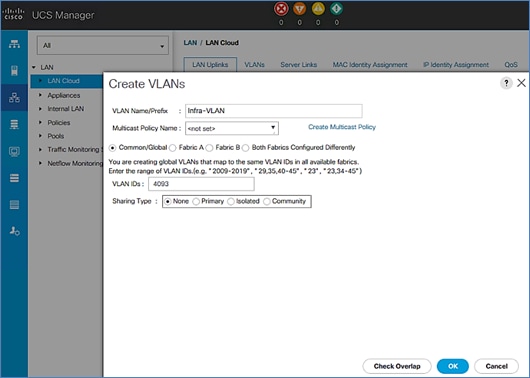Image resolution: width=530 pixels, height=378 pixels.
Task: Open the QoS tab
Action: [511, 65]
